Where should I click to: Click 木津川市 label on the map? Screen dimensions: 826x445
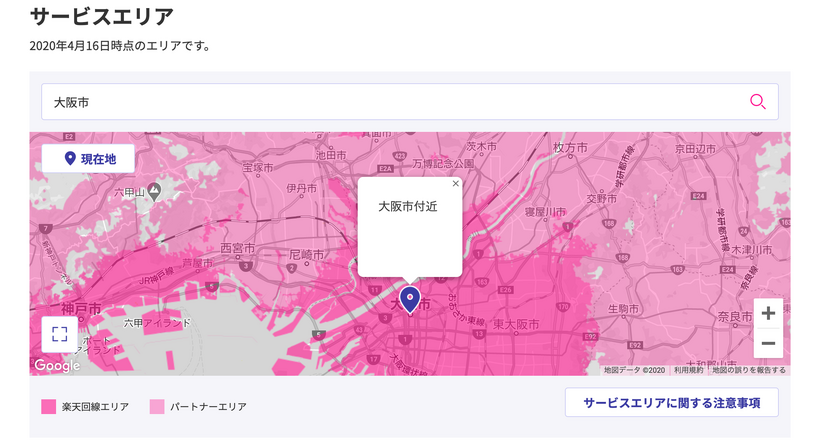[x=752, y=250]
